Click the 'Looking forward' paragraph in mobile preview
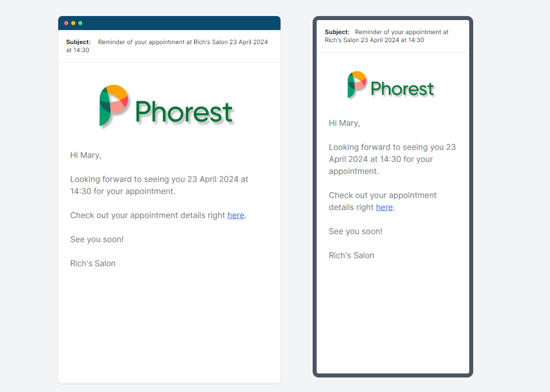This screenshot has width=550, height=392. click(392, 159)
